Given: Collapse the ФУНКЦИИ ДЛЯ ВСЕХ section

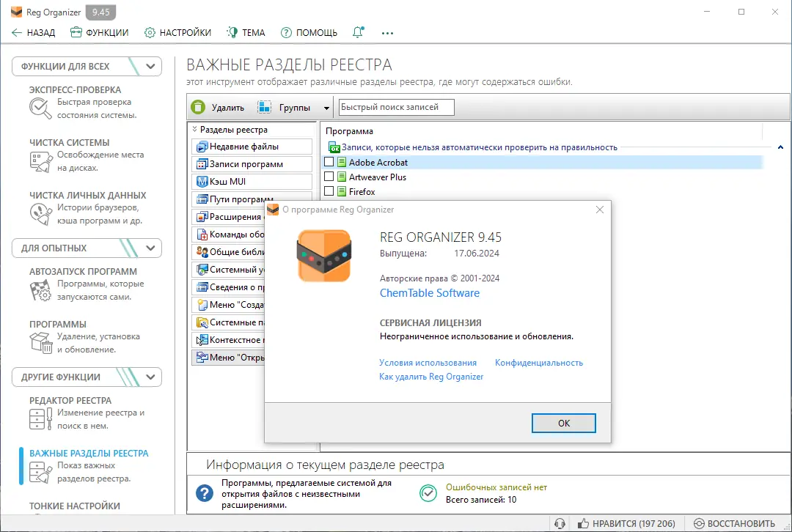Looking at the screenshot, I should [x=150, y=66].
